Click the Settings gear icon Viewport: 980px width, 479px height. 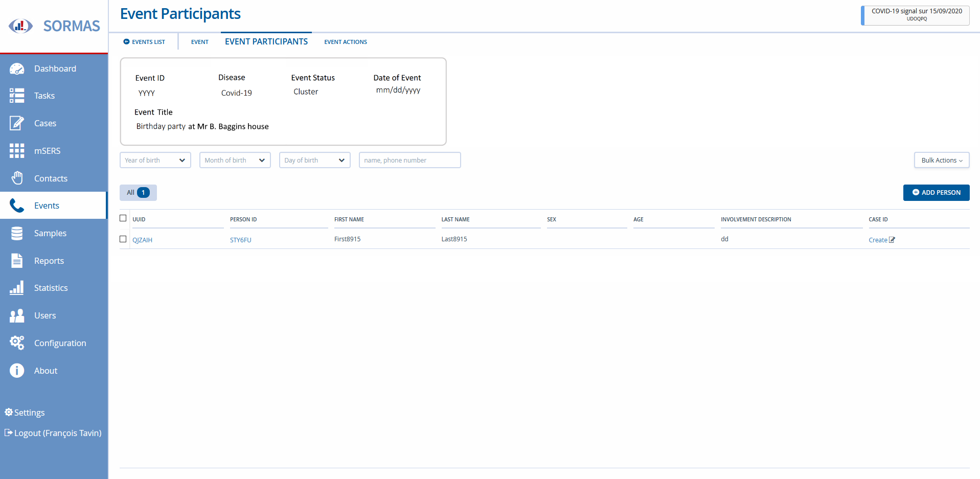click(x=8, y=412)
